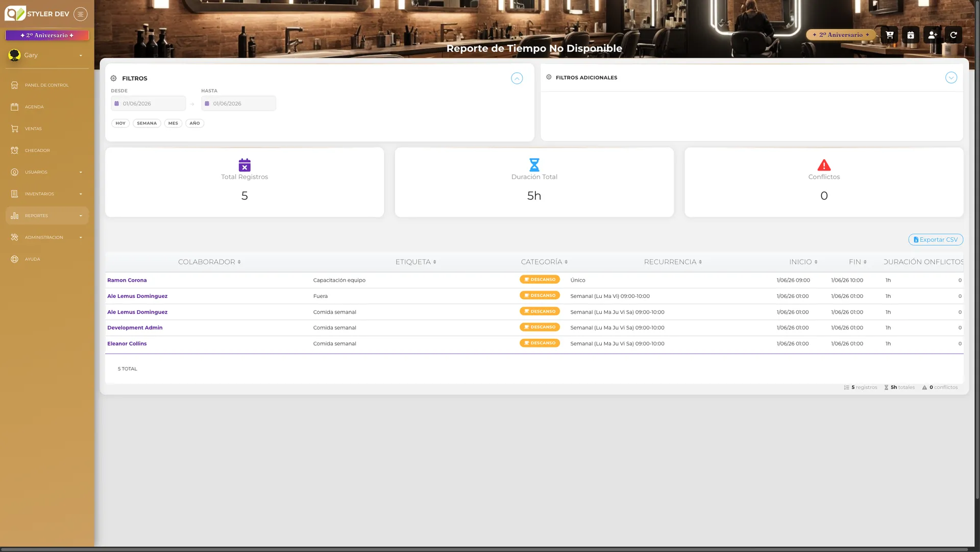Click the Styler Dev logo icon

click(15, 13)
